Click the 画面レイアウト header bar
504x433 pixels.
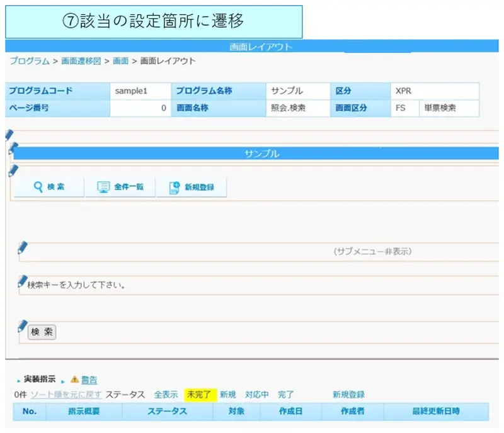252,46
